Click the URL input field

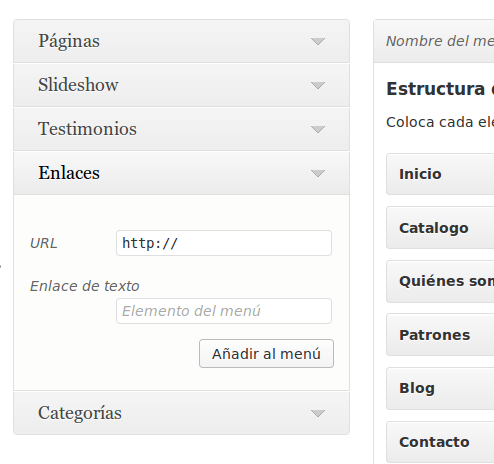tap(224, 243)
